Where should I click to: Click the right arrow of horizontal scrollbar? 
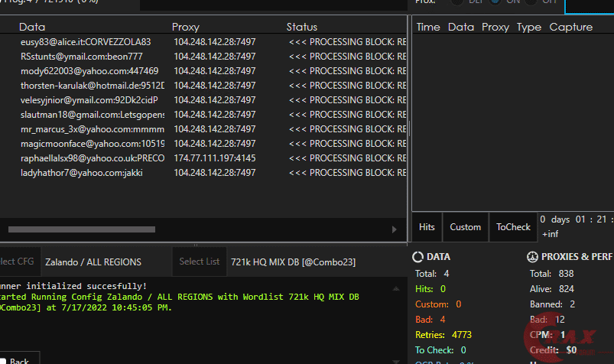click(x=395, y=229)
